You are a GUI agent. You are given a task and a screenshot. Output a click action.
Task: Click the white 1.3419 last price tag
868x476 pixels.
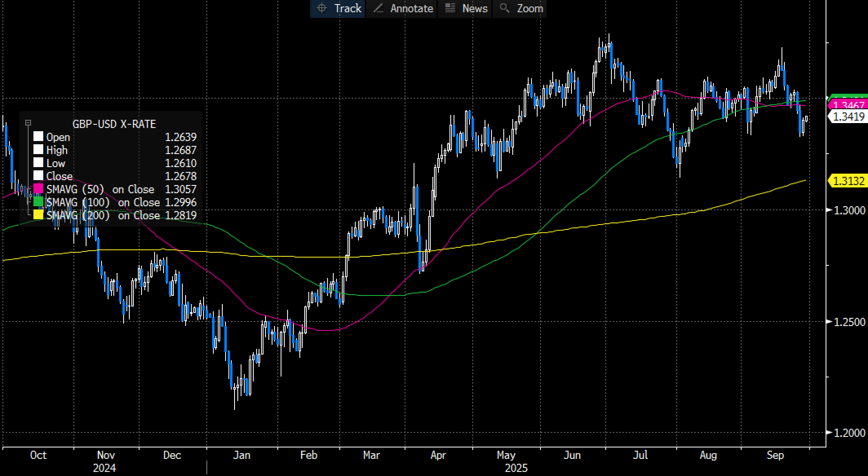(x=848, y=117)
